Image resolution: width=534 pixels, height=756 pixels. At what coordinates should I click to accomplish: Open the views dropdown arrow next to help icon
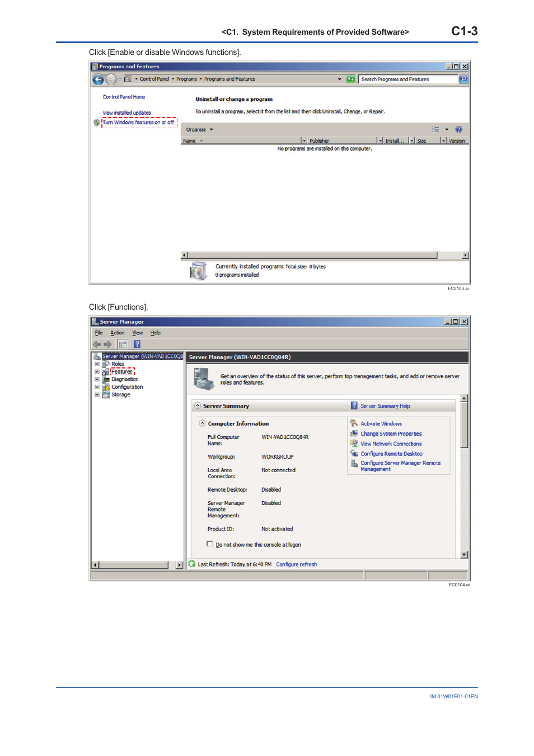(x=447, y=129)
